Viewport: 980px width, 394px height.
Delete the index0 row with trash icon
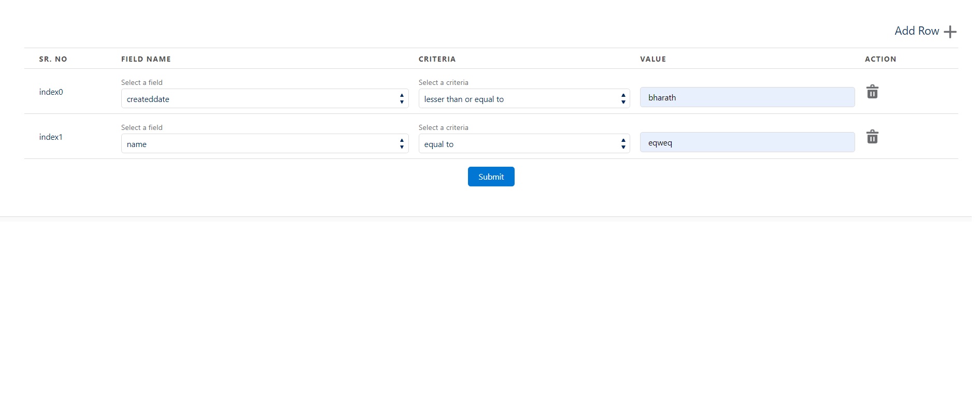point(872,92)
